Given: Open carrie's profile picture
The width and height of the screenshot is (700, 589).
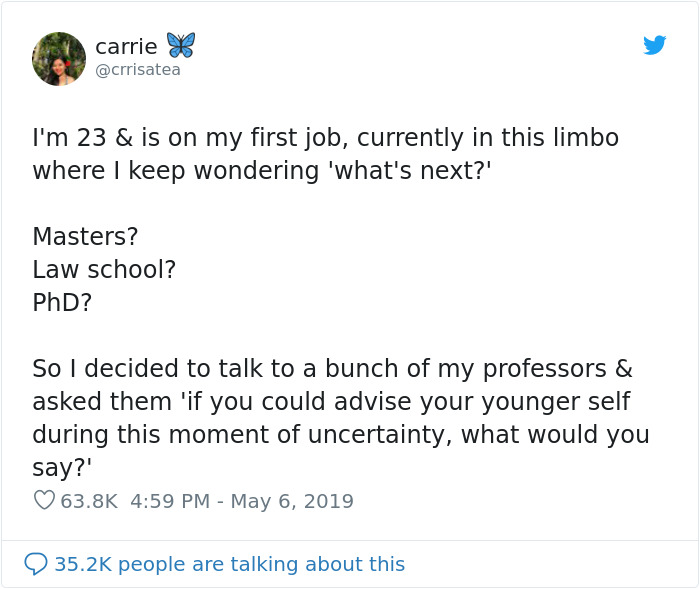Looking at the screenshot, I should tap(59, 58).
